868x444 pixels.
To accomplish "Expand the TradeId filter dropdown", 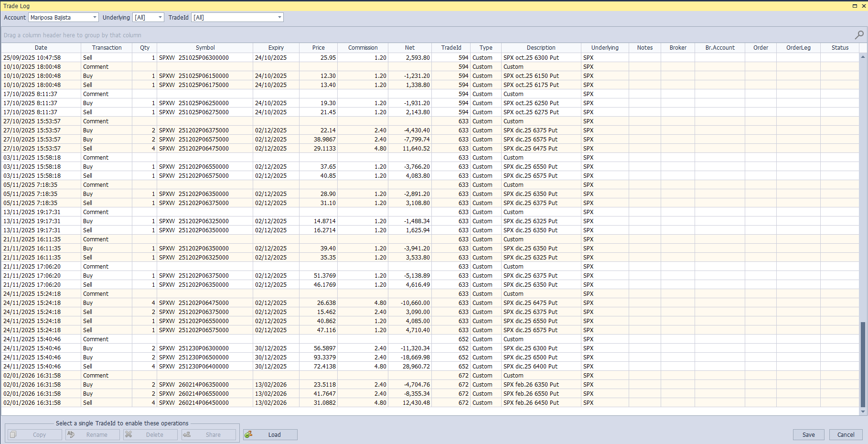I will coord(279,17).
